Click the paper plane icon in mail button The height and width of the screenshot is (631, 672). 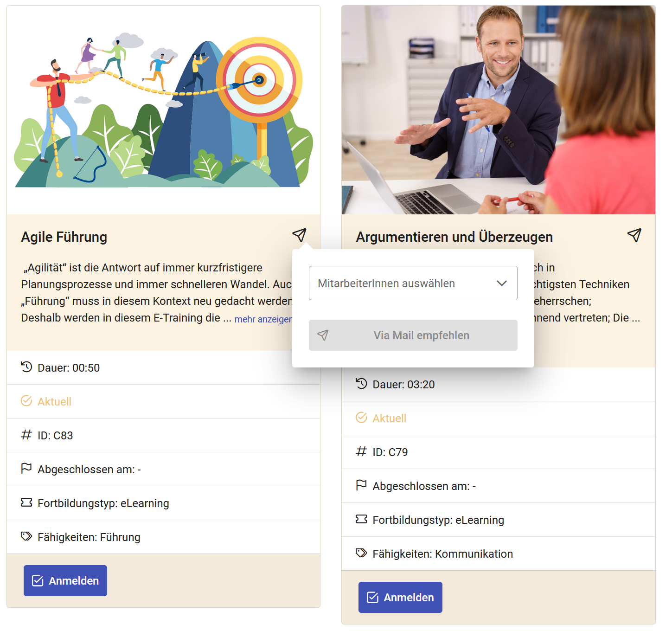323,335
